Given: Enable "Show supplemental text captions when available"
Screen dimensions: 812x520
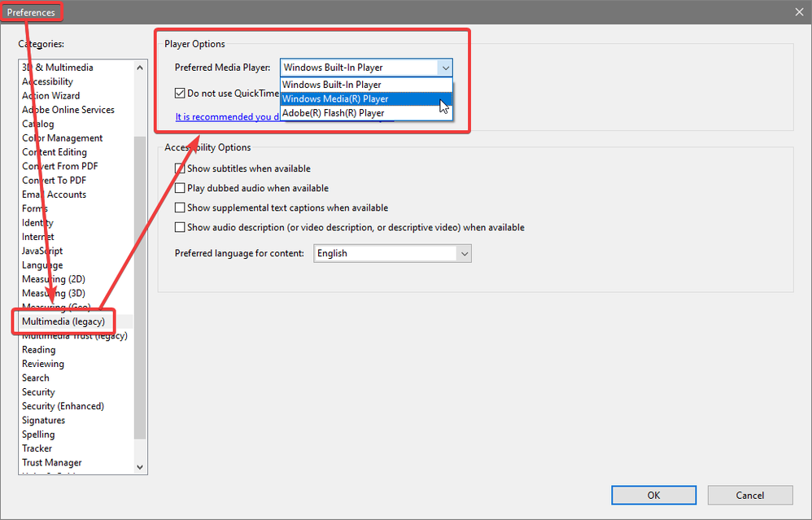Looking at the screenshot, I should (180, 207).
